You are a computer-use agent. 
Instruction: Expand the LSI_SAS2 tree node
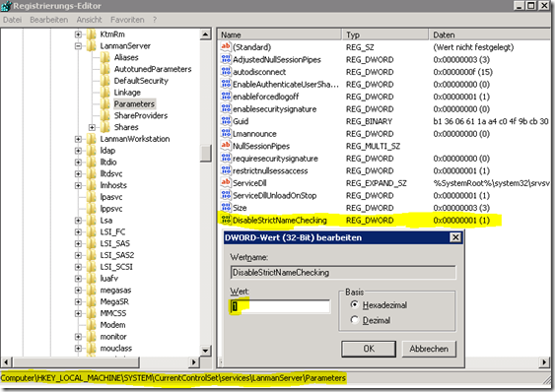click(78, 255)
